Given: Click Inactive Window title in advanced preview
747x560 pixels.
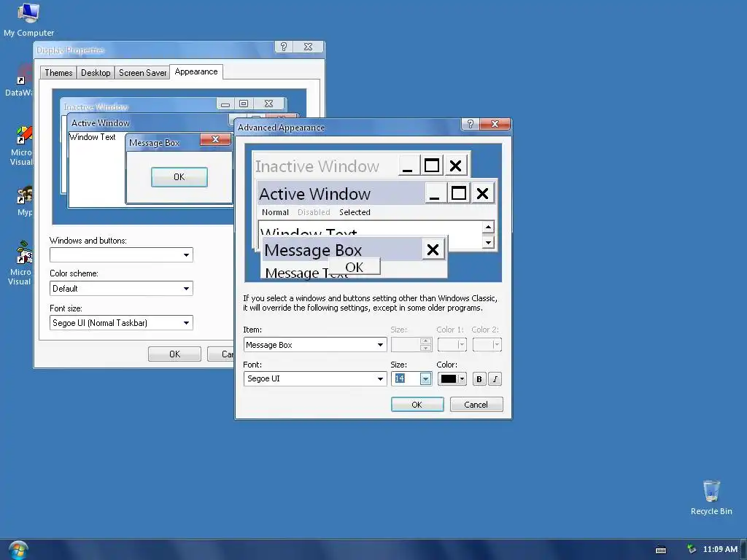Looking at the screenshot, I should click(x=317, y=166).
